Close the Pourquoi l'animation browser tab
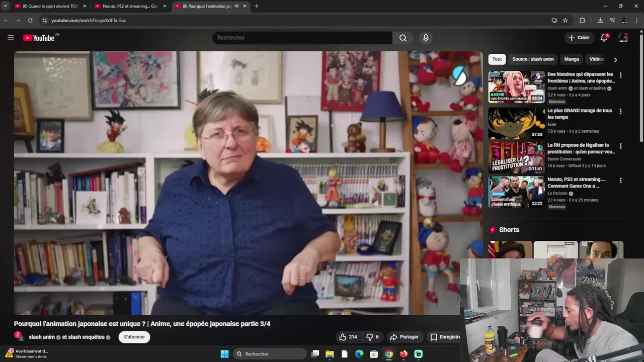Screen dimensions: 644x362 click(245, 6)
